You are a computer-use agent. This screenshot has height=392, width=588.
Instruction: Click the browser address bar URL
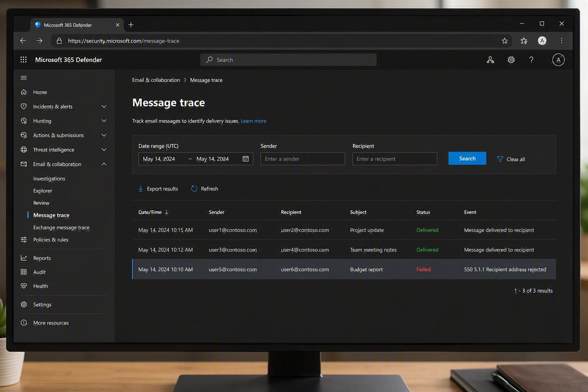tap(124, 41)
